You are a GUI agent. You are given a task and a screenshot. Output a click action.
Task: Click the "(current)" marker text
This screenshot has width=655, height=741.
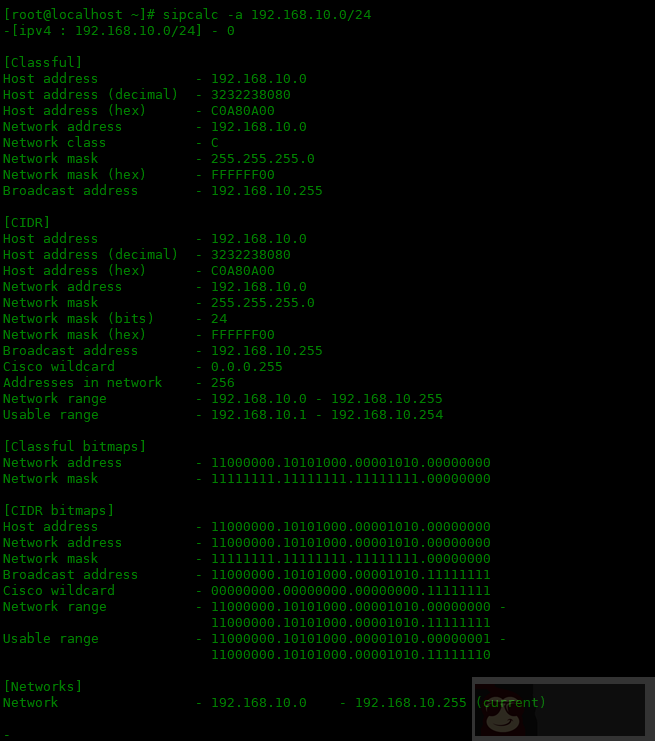510,703
